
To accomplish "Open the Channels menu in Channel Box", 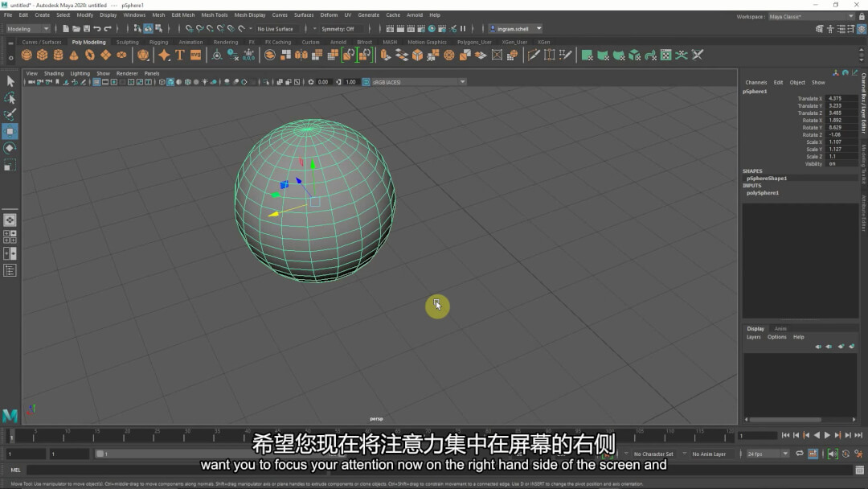I will tap(756, 83).
